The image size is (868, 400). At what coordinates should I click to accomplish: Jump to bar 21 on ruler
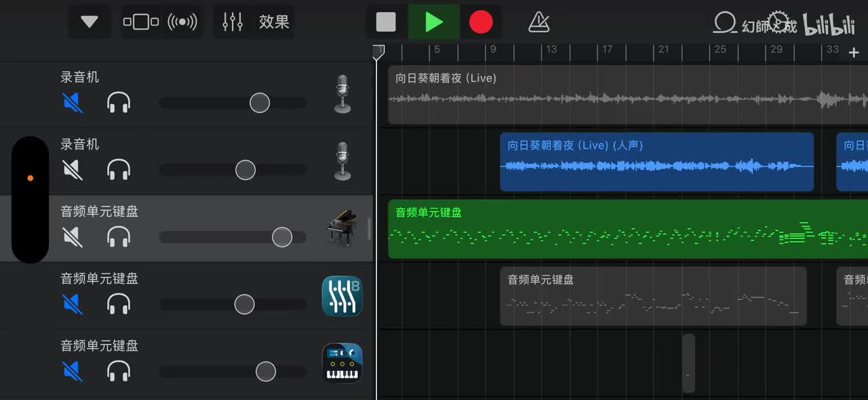point(664,49)
